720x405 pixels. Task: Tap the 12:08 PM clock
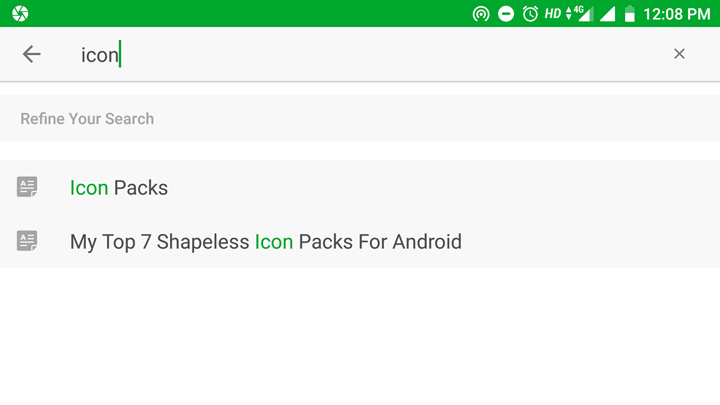tap(677, 14)
